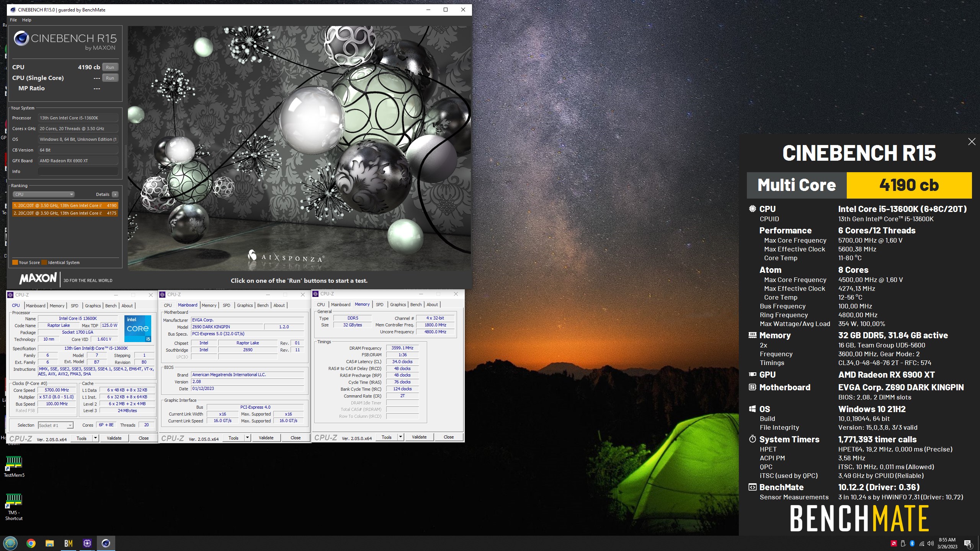Click the Motherboard icon in BenchMate panel
The image size is (980, 551).
[752, 387]
